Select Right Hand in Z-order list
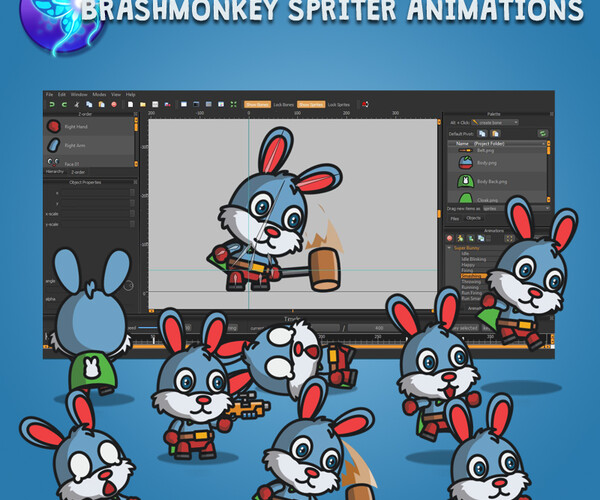 90,127
